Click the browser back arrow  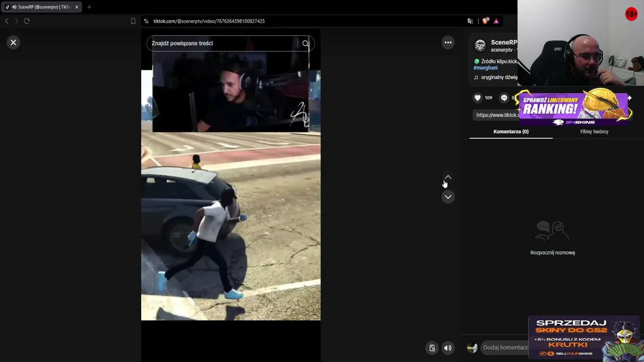point(7,21)
